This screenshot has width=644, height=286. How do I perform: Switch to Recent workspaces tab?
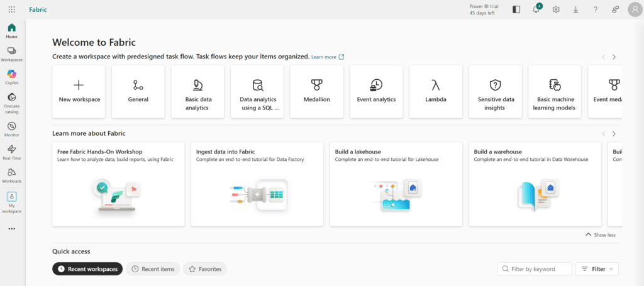87,269
